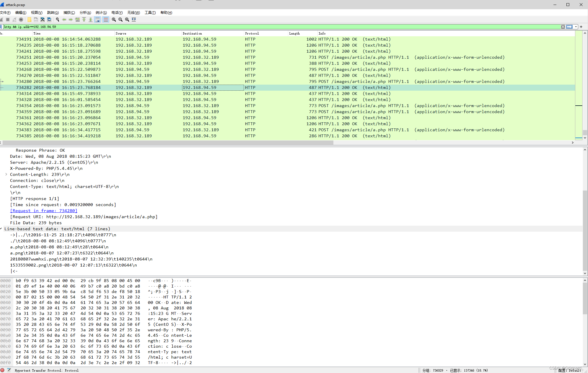Screen dimensions: 588x373
Task: Reset text to normal size
Action: (127, 20)
